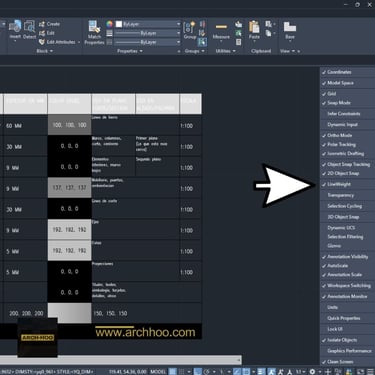Viewport: 375px width, 375px height.
Task: Click the MODEL status bar button
Action: point(158,371)
